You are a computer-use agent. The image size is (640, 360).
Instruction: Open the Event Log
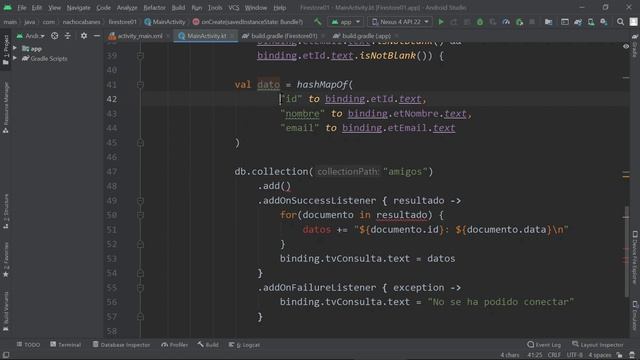tap(544, 345)
